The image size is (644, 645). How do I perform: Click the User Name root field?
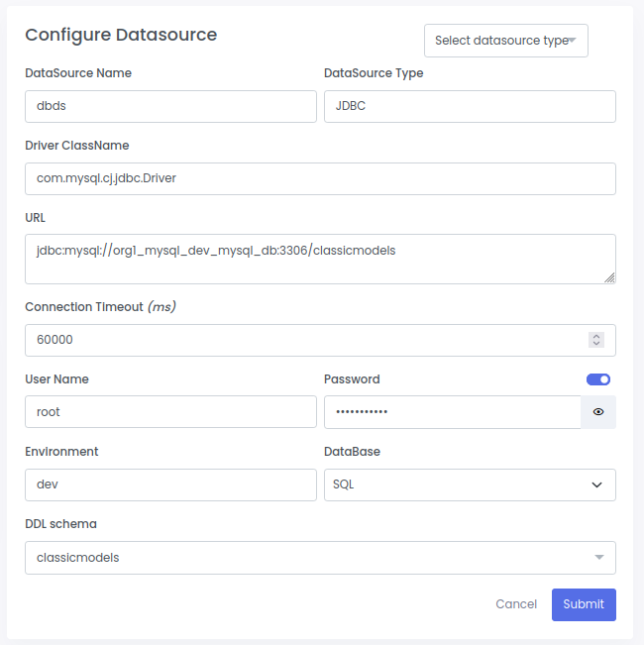click(x=170, y=412)
